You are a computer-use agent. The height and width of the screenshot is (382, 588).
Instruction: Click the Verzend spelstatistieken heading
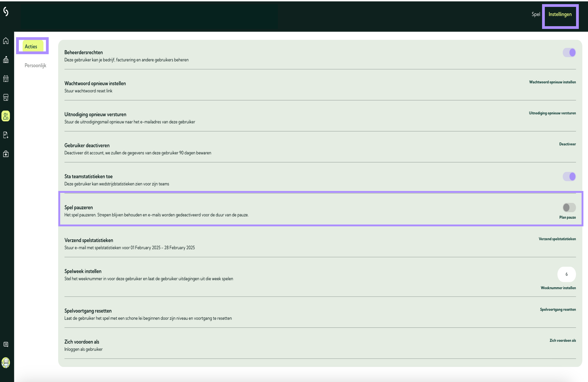[x=89, y=240]
